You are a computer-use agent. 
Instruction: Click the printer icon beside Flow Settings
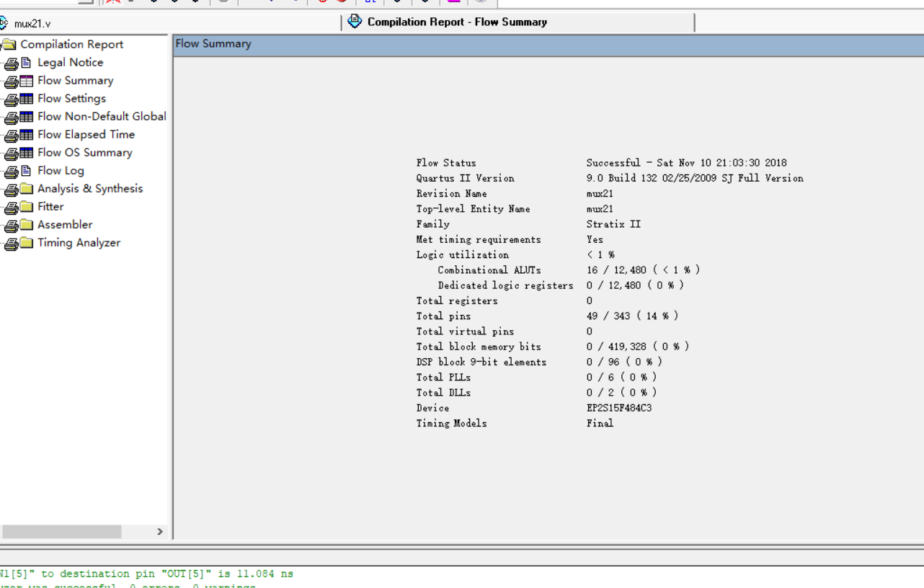11,99
